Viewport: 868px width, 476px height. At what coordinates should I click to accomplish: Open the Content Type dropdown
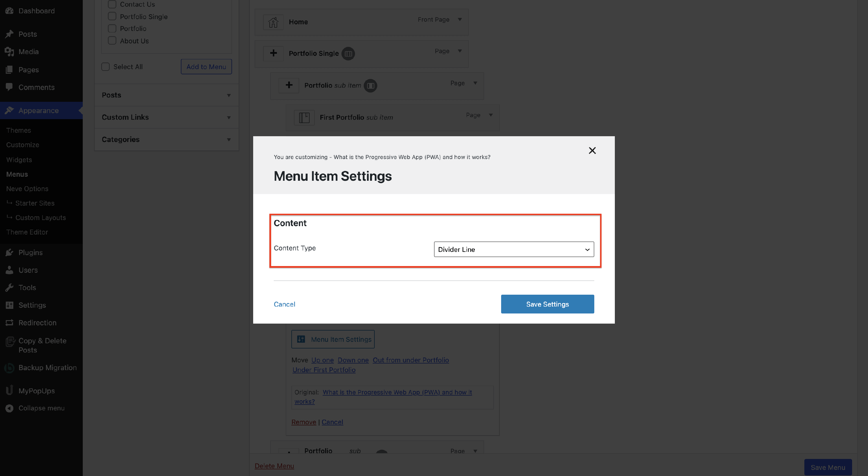coord(514,249)
